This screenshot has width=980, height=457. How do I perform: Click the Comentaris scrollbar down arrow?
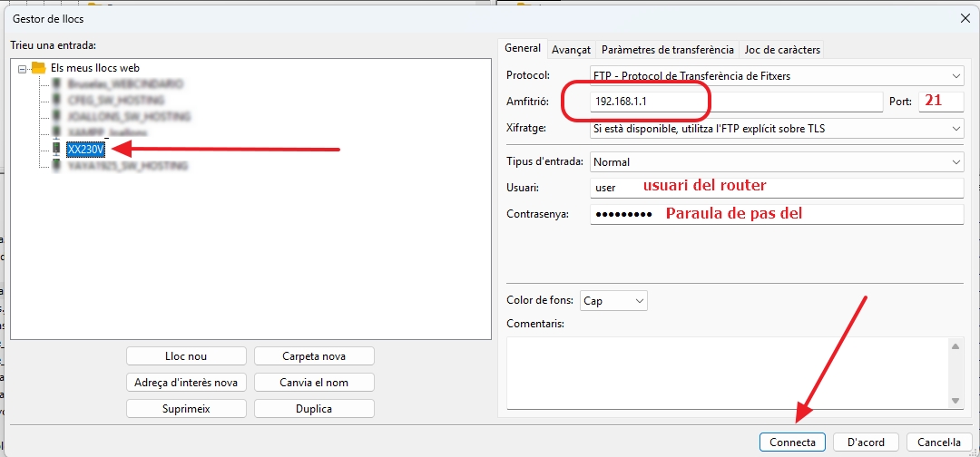coord(955,400)
